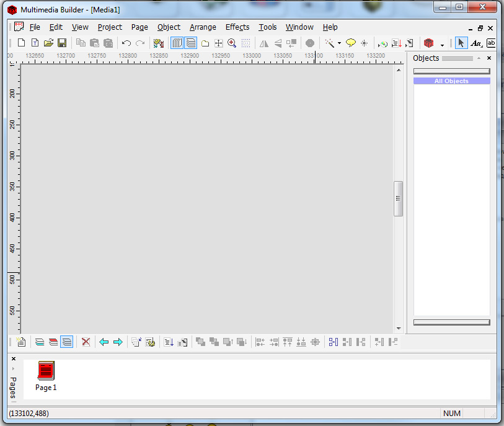Select the arrow pointer tool
The height and width of the screenshot is (426, 504).
click(461, 43)
